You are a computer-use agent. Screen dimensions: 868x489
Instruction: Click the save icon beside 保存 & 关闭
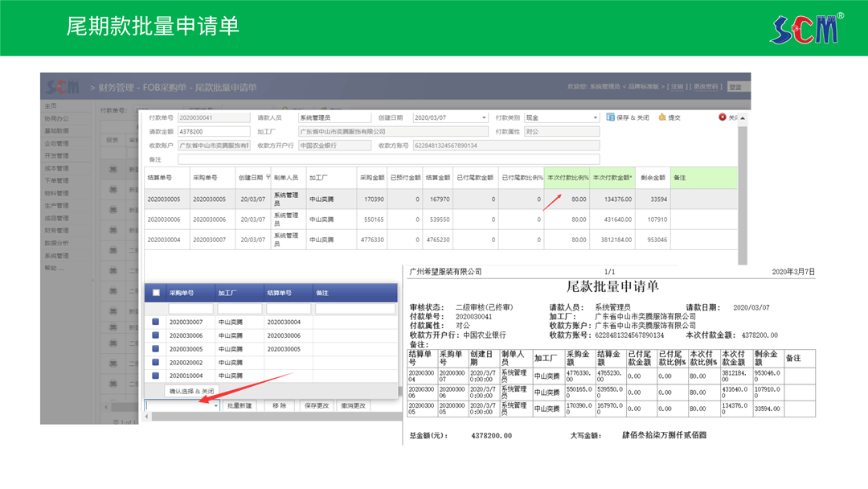(x=612, y=117)
